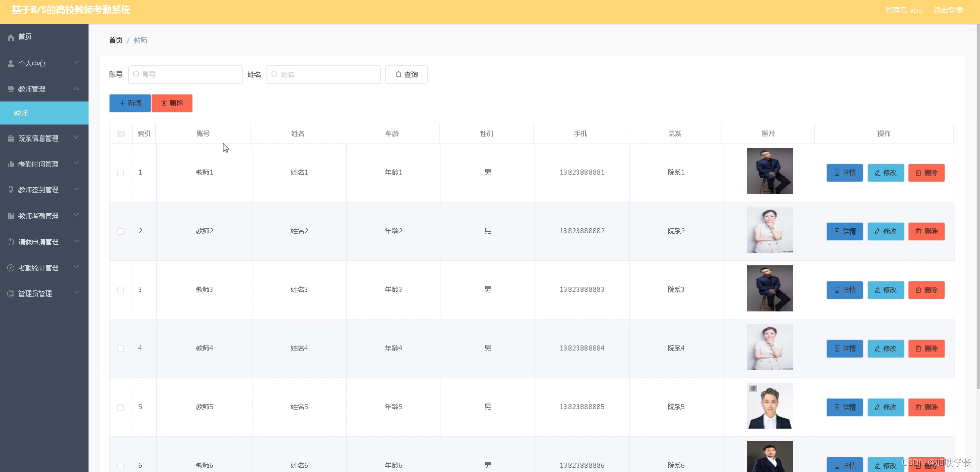The width and height of the screenshot is (980, 472).
Task: Check the select-all checkbox in table header
Action: click(x=121, y=134)
